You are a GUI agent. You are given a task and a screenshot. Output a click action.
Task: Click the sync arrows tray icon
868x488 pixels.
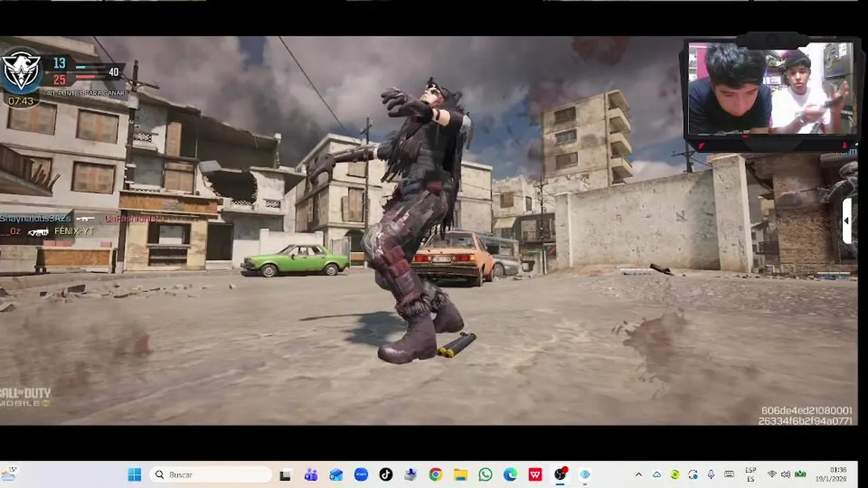692,474
